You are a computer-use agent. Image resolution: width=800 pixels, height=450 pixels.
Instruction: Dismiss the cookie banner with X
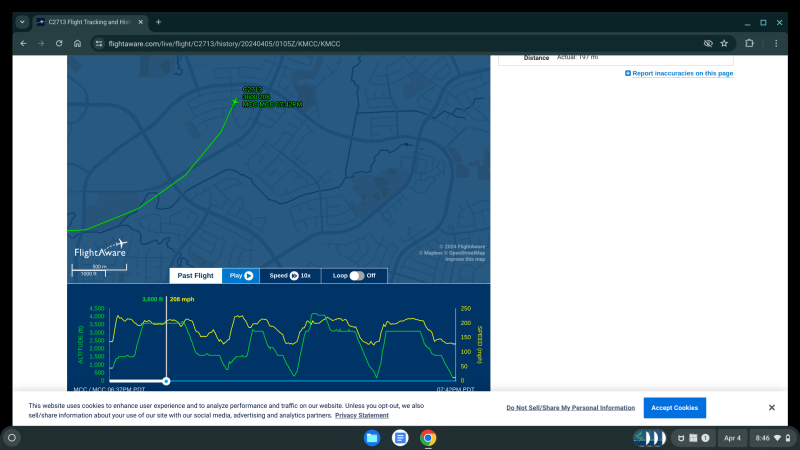(x=771, y=408)
